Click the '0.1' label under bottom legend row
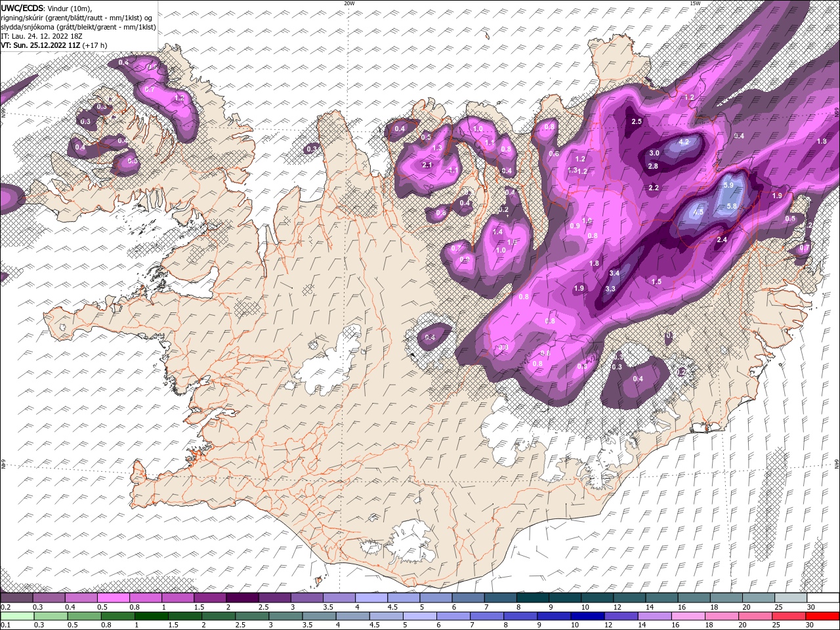The height and width of the screenshot is (630, 840). pos(5,625)
